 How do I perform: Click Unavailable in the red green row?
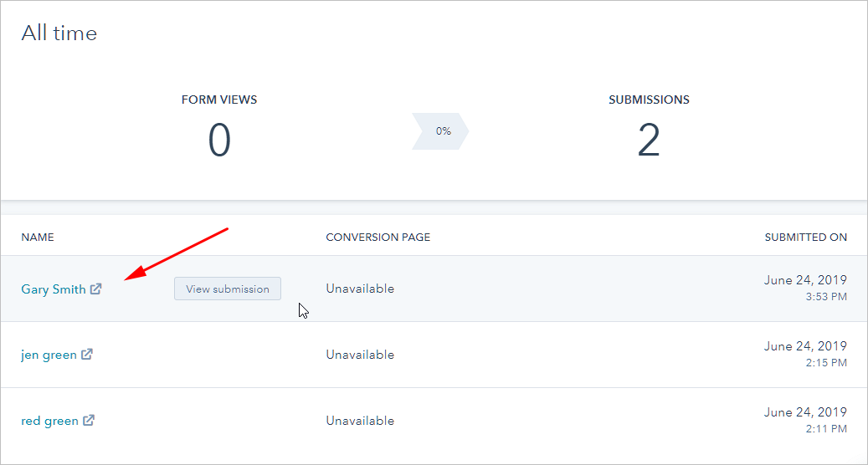(360, 421)
